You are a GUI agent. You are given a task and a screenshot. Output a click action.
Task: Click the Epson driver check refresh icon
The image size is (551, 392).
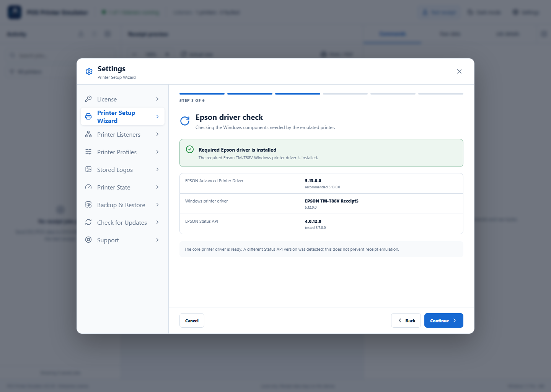(x=185, y=121)
